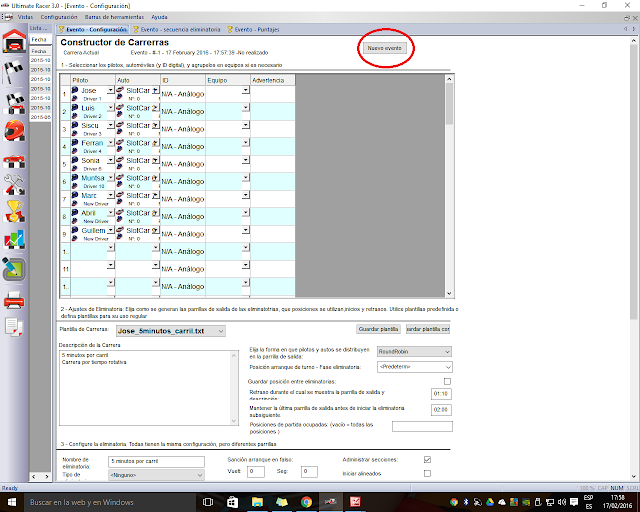Enable the Iniciar alineados checkbox
Viewport: 640px width, 512px height.
pyautogui.click(x=427, y=474)
